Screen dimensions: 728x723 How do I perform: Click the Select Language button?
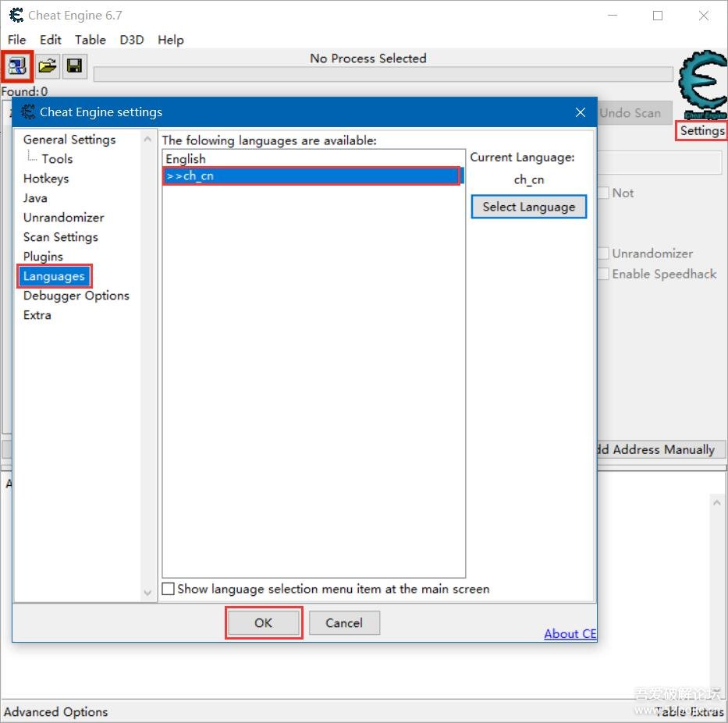pos(529,207)
